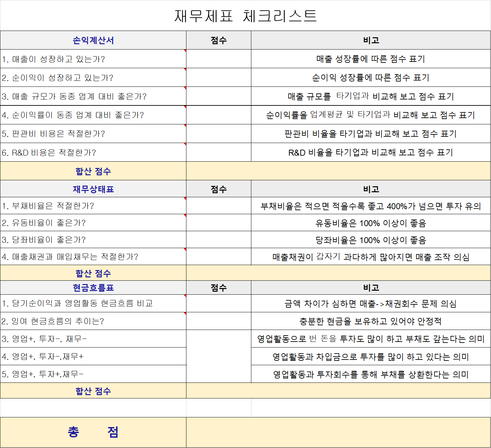Click score cell for '부채비율은 적절한가?'
This screenshot has height=448, width=491.
click(219, 206)
